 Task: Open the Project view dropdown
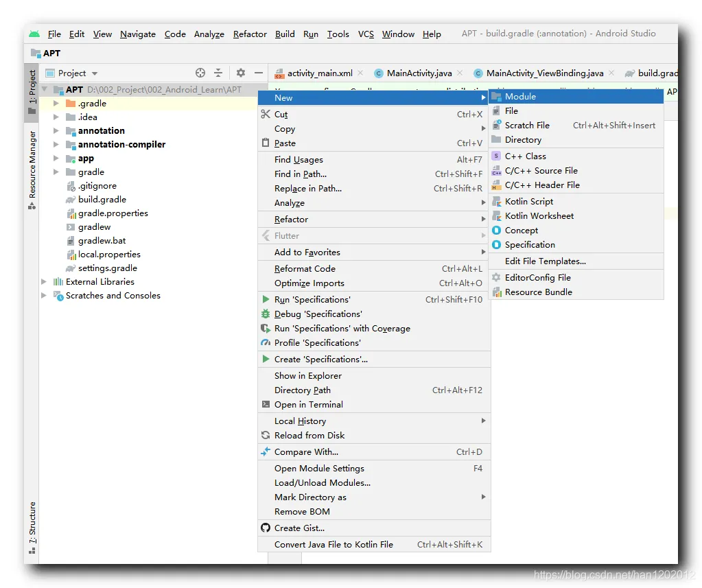[x=95, y=73]
